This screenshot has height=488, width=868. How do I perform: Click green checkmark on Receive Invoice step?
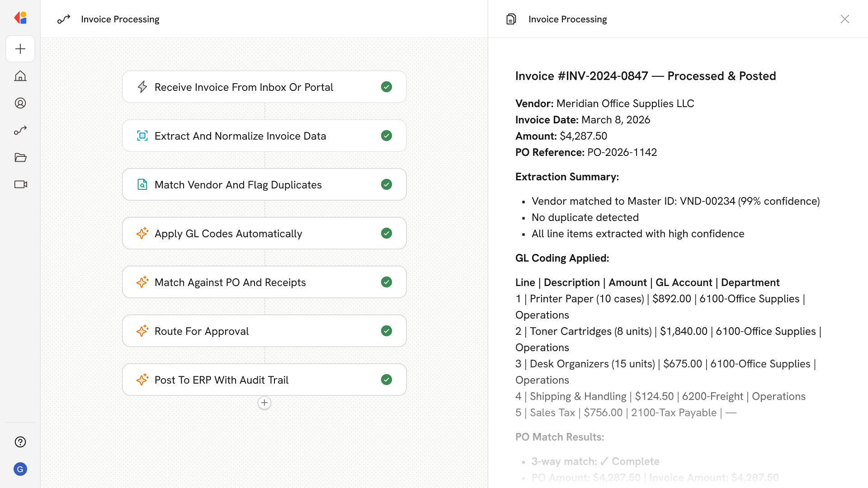(x=386, y=87)
